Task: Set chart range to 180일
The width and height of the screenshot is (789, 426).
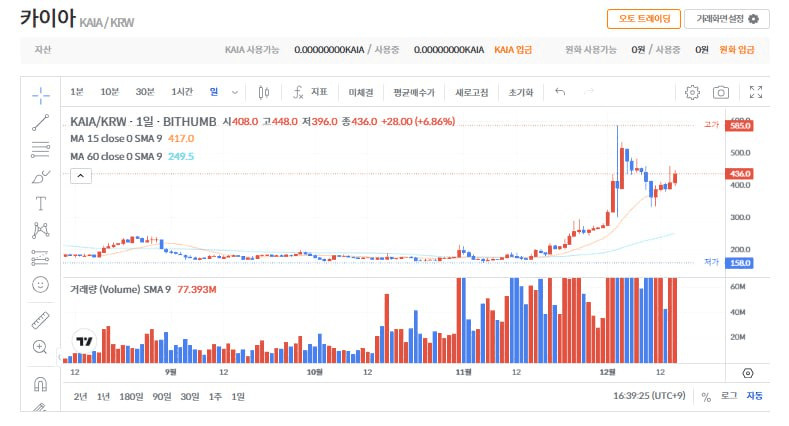Action: coord(131,397)
